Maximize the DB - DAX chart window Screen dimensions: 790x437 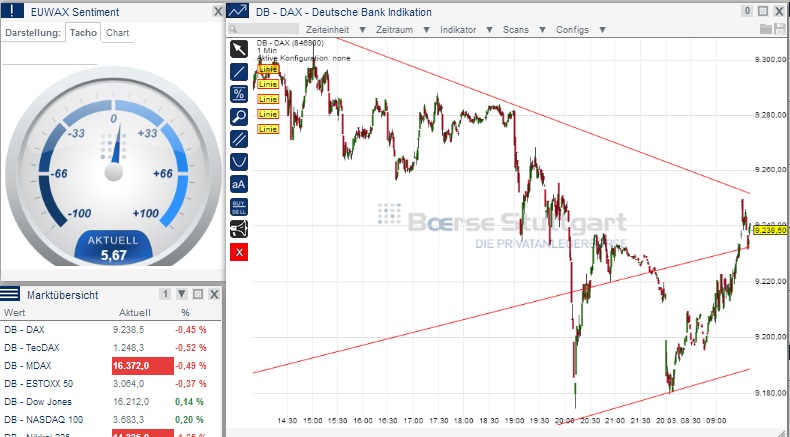click(x=763, y=11)
